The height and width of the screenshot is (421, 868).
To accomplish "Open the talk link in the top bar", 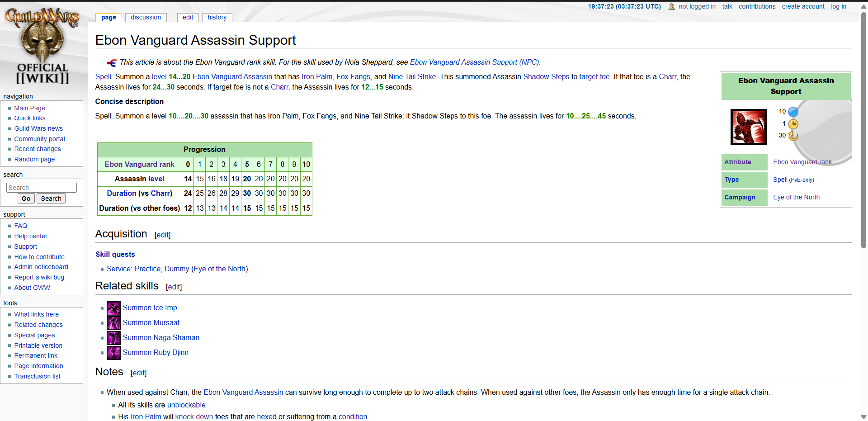I will tap(727, 6).
